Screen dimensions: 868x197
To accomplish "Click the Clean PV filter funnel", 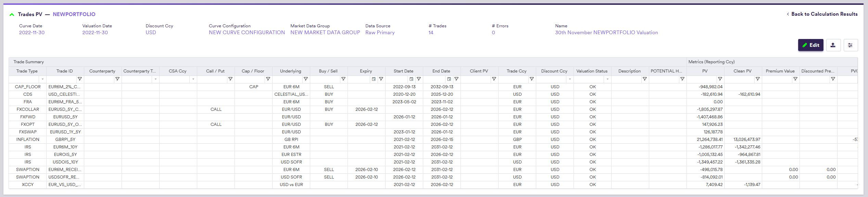I will point(758,79).
